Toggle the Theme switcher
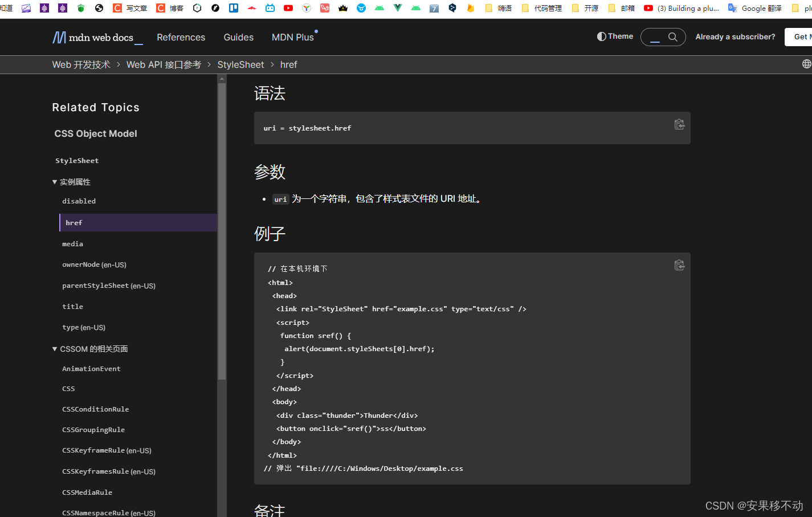The height and width of the screenshot is (517, 812). (x=615, y=36)
